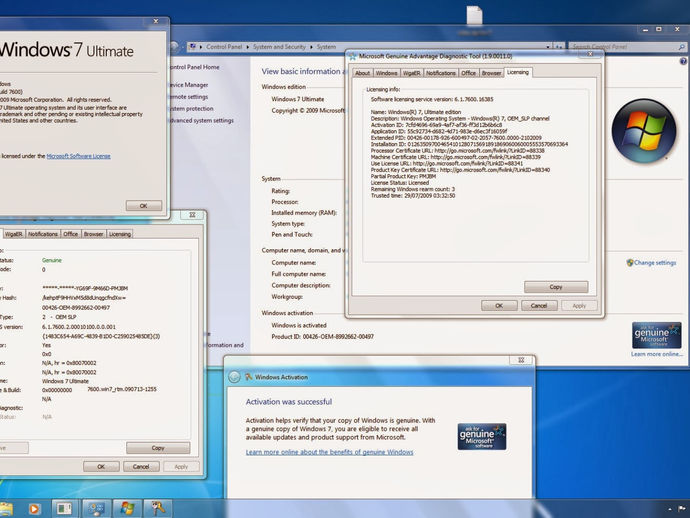Open Notifications tab in left Diagnostic Tool
The height and width of the screenshot is (518, 690).
pos(43,234)
